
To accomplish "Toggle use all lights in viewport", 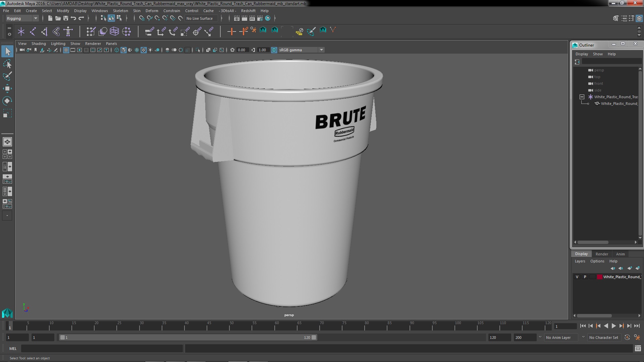I will pyautogui.click(x=150, y=50).
